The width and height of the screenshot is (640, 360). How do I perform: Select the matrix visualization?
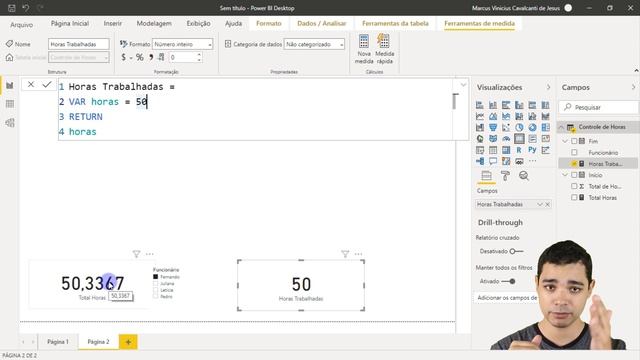pyautogui.click(x=506, y=150)
